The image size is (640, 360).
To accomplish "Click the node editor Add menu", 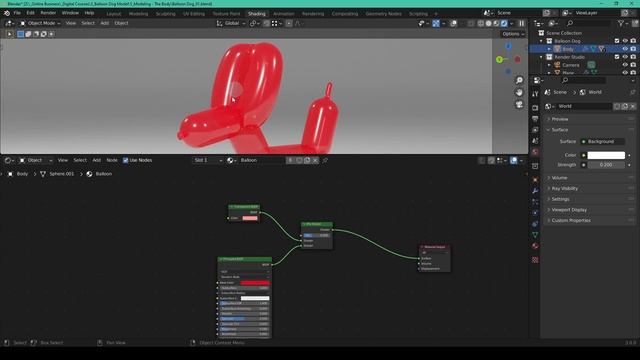I will point(96,160).
